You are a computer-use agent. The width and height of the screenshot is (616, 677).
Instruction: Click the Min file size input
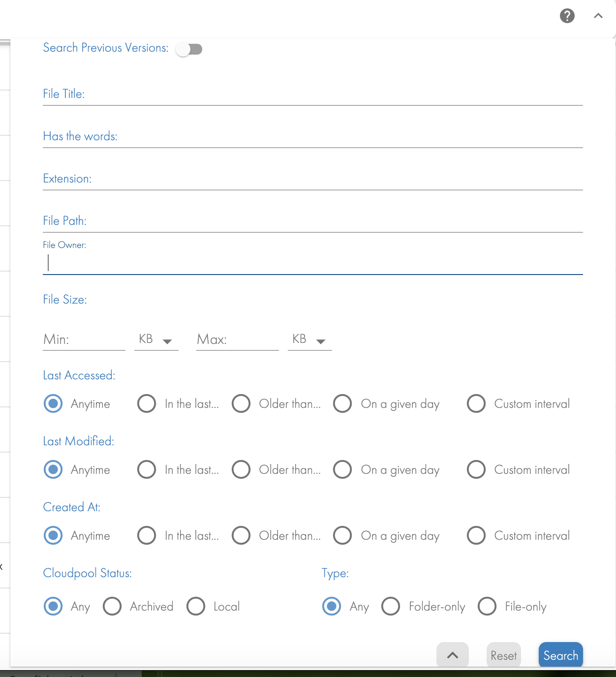(x=84, y=339)
